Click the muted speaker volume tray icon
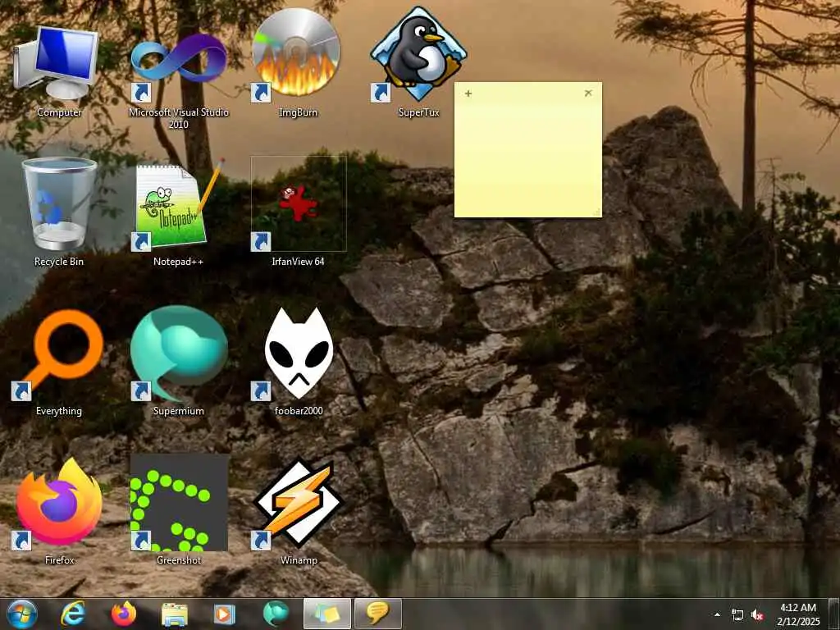 (757, 615)
